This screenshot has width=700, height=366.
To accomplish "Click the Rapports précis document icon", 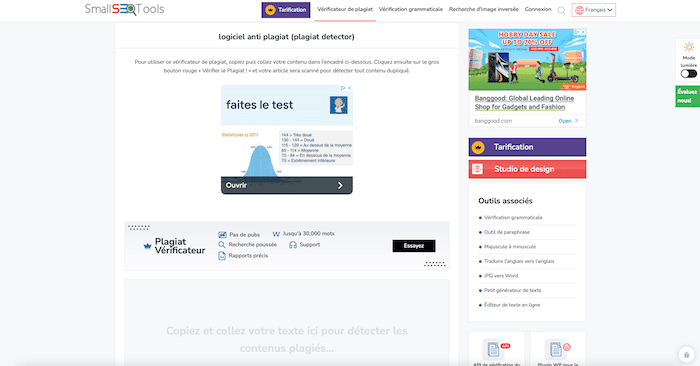I will click(222, 256).
